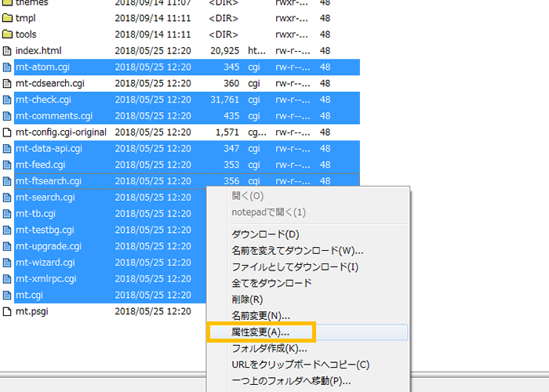Viewport: 549px width, 392px height.
Task: Click the mt-search.cgi file icon
Action: pyautogui.click(x=7, y=198)
